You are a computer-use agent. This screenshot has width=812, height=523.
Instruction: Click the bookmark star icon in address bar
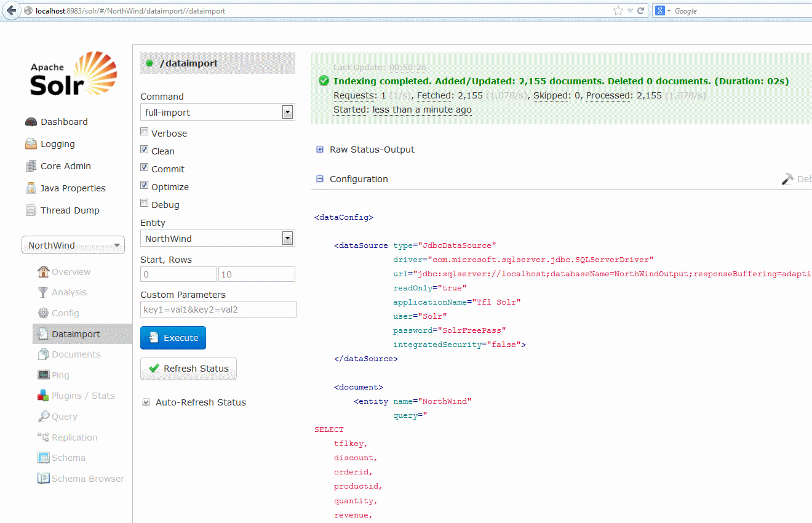point(618,10)
